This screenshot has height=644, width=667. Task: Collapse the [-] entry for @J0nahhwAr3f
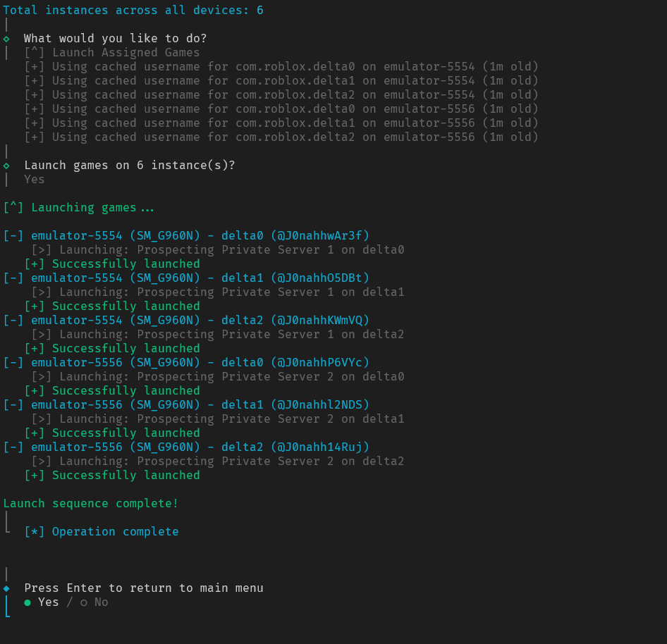tap(13, 235)
